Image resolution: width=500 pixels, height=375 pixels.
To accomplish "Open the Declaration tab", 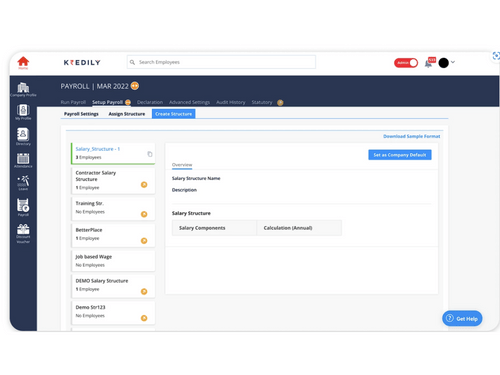I will click(x=150, y=102).
